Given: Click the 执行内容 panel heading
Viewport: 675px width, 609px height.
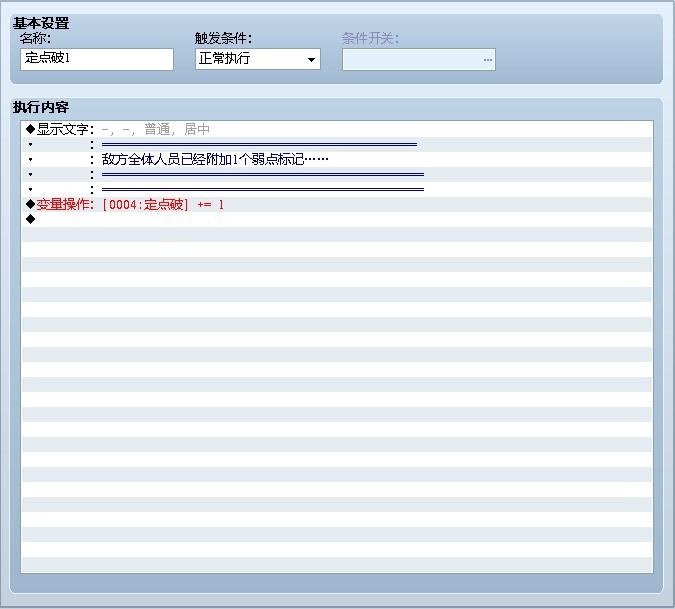Looking at the screenshot, I should 41,107.
